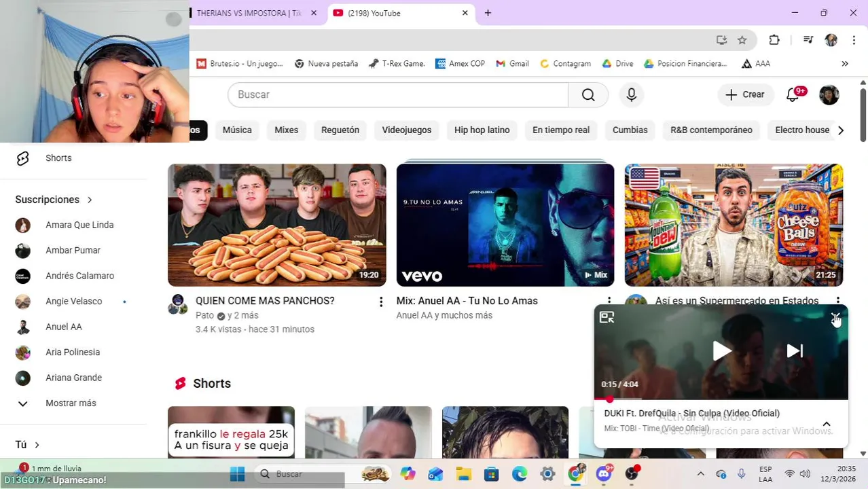This screenshot has height=489, width=868.
Task: Click the Crear button
Action: (x=745, y=94)
